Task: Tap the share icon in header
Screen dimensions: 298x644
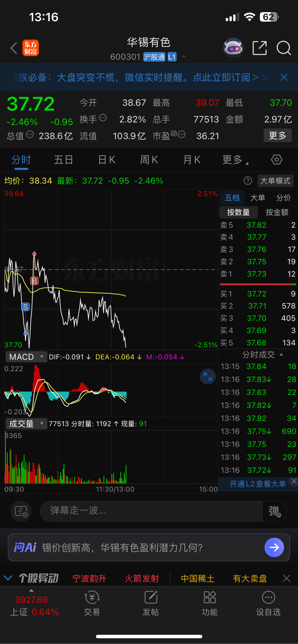Action: [x=260, y=48]
